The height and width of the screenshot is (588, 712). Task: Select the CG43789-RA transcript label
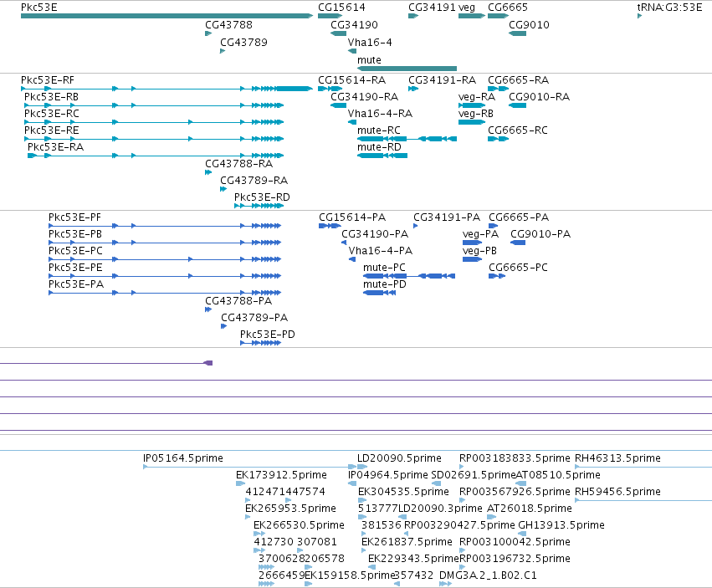point(254,181)
